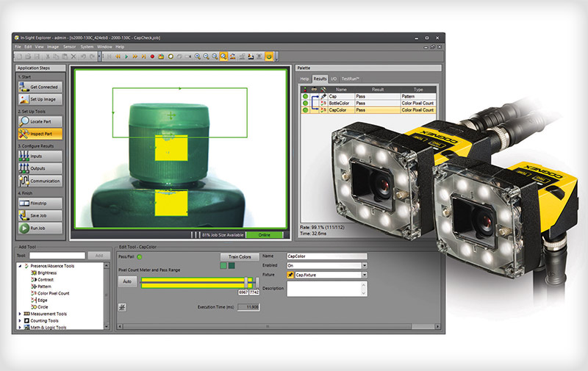
Task: Collapse the Presence/Absence Tools group
Action: (21, 266)
